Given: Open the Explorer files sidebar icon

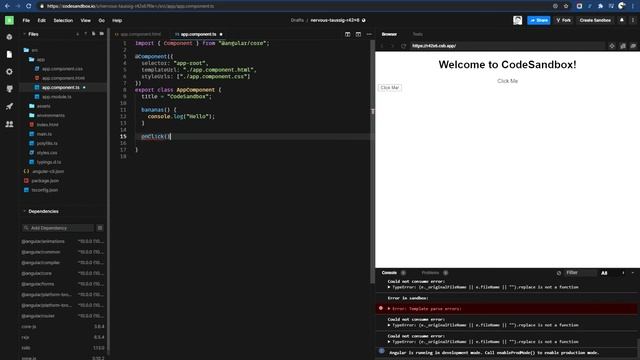Looking at the screenshot, I should coord(9,54).
